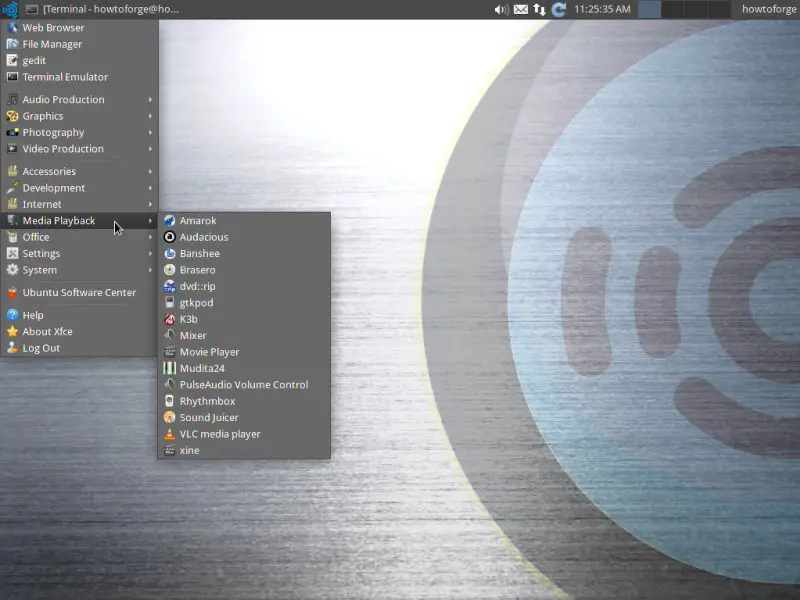Expand the Audio Production submenu arrow
800x600 pixels.
(x=150, y=100)
